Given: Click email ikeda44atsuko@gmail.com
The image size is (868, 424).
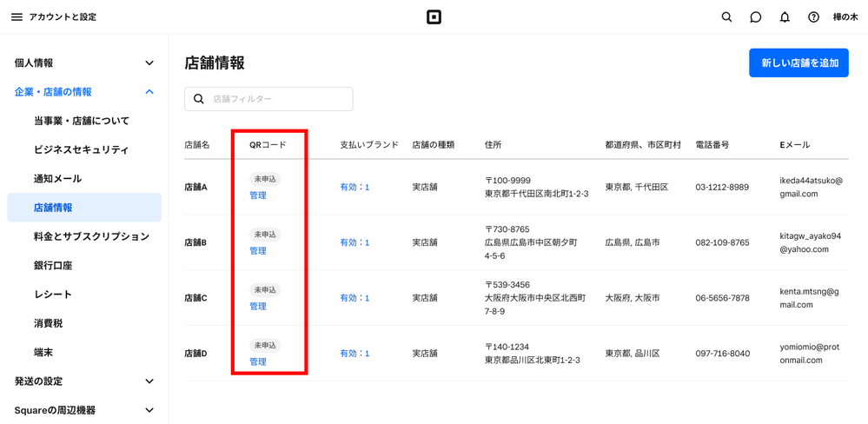Looking at the screenshot, I should click(811, 187).
